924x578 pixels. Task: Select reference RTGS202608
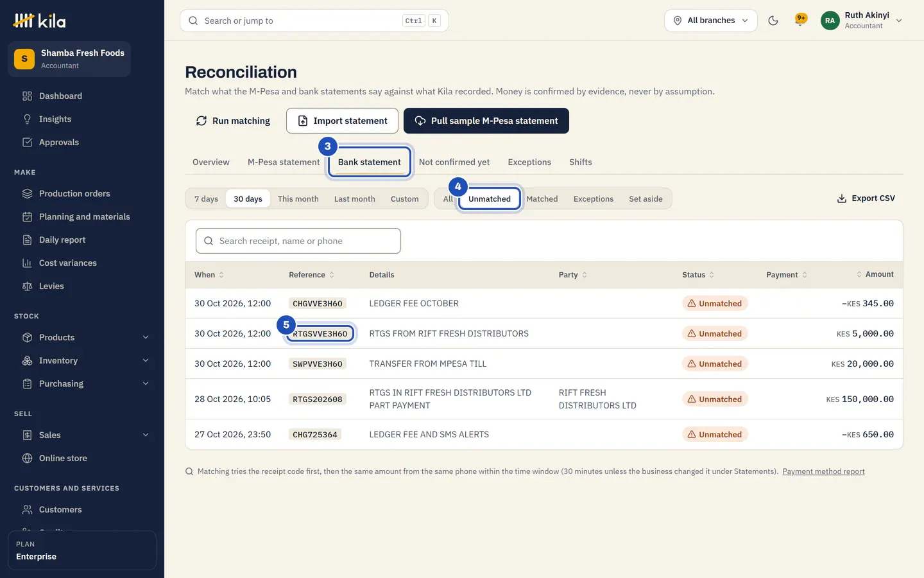click(x=318, y=399)
